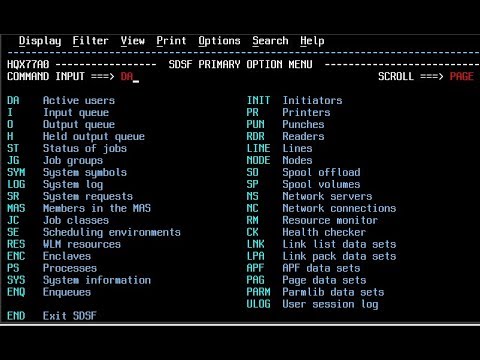Screen dimensions: 480x360
Task: Select the APF data sets option
Action: pyautogui.click(x=304, y=268)
